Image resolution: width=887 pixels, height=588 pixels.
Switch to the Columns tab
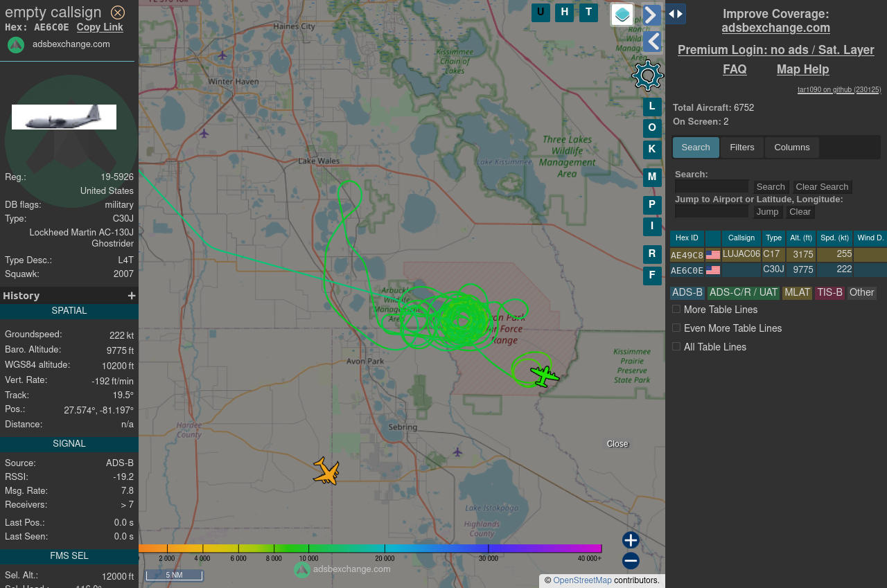792,148
